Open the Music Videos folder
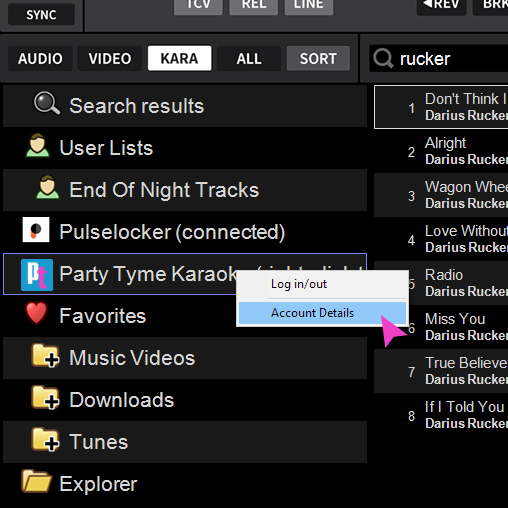Viewport: 508px width, 508px height. [185, 358]
